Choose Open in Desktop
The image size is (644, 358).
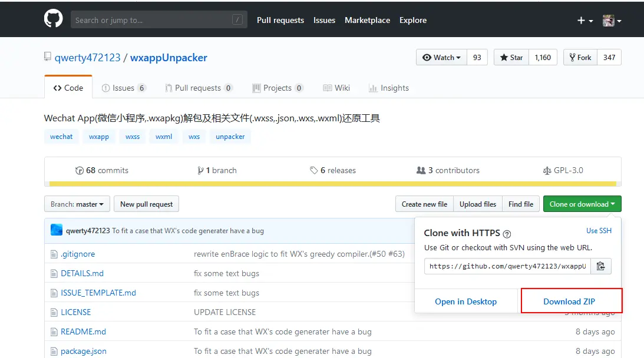click(465, 301)
